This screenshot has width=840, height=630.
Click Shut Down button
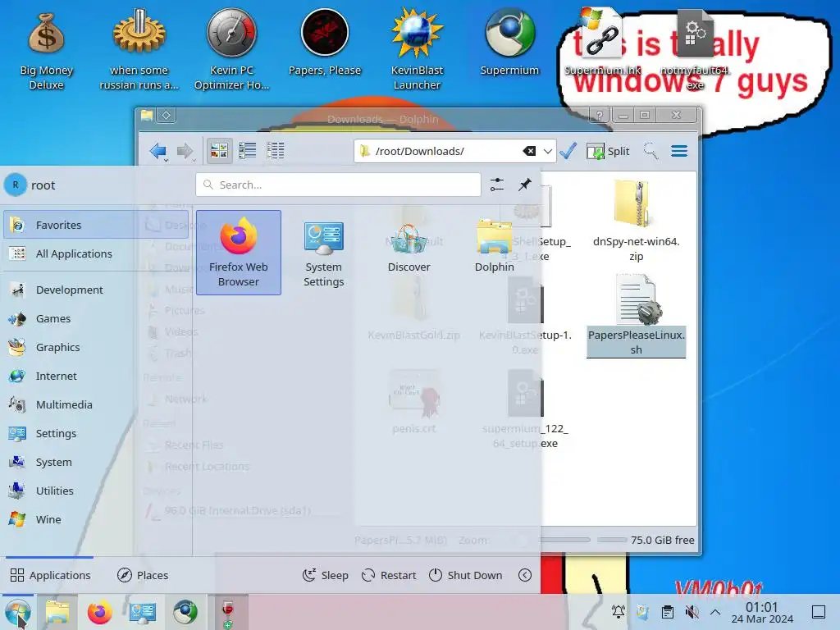tap(466, 575)
